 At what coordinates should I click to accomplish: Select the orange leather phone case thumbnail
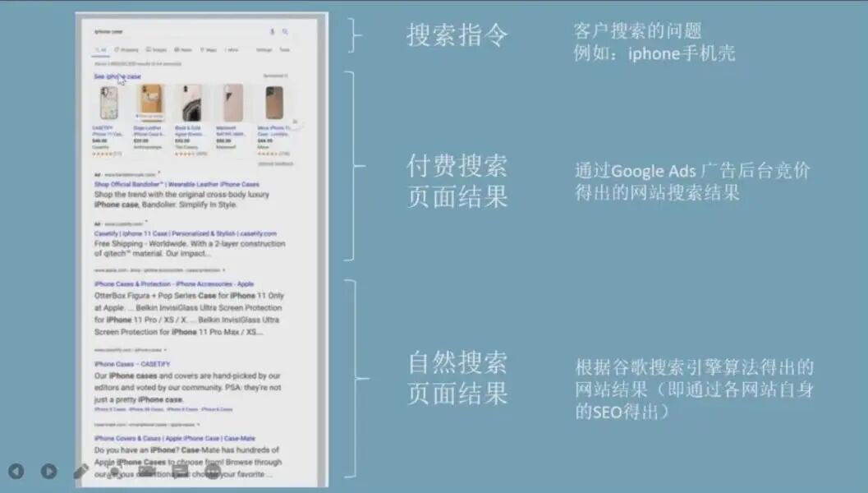(x=150, y=101)
